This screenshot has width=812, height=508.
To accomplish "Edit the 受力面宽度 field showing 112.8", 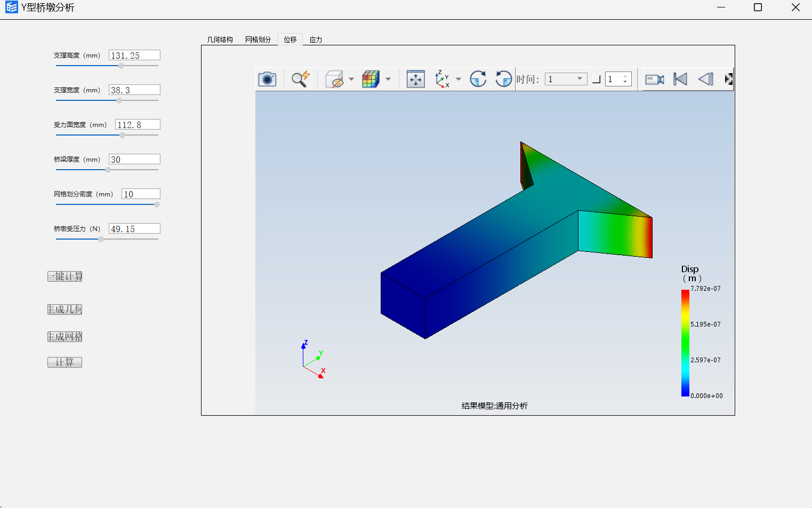I will (138, 125).
